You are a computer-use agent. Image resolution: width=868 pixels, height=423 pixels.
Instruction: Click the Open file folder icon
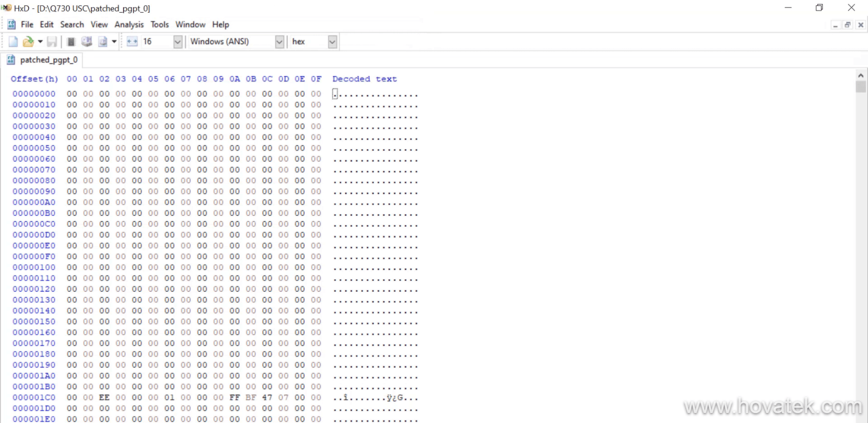[x=28, y=42]
